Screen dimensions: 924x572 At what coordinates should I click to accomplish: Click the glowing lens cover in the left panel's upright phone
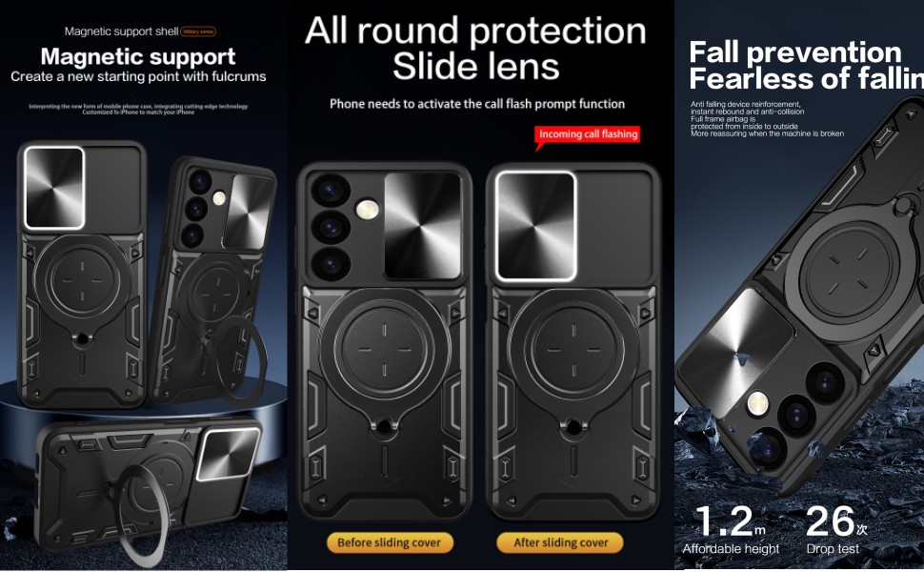pyautogui.click(x=54, y=188)
